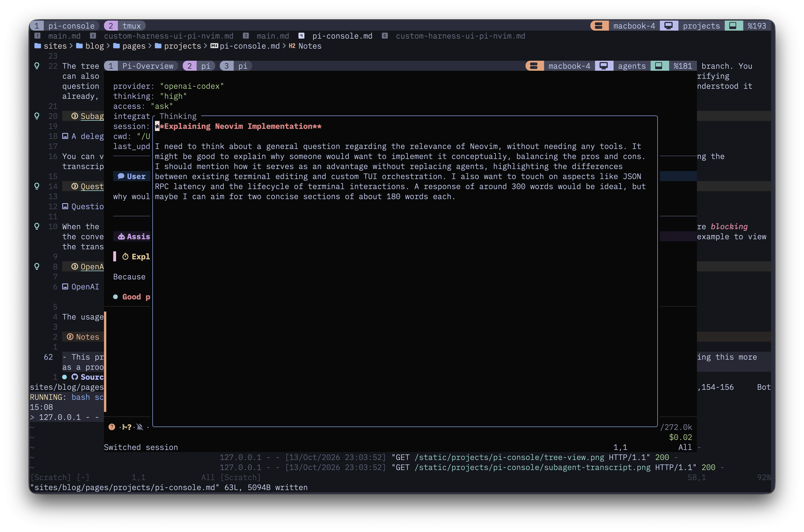Select inner tmux window 2 pi

pos(198,66)
